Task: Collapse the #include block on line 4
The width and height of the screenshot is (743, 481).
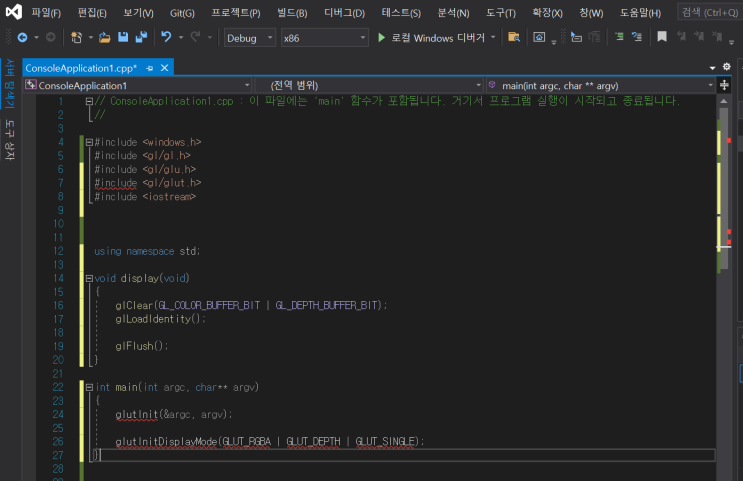Action: pos(89,142)
